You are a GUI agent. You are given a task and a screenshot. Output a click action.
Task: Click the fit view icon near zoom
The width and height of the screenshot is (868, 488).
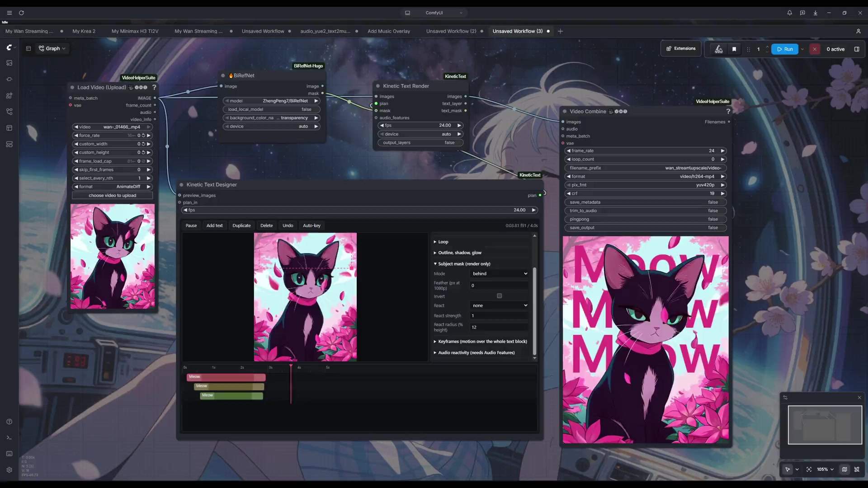[809, 469]
